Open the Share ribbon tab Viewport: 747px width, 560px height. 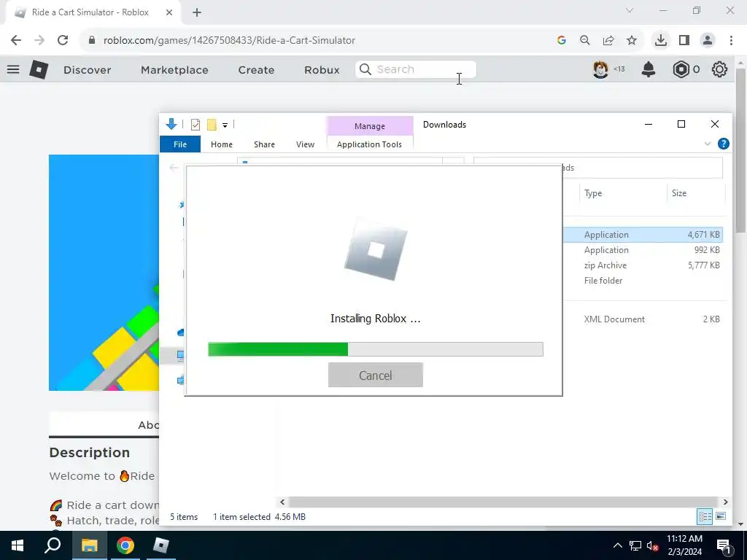(264, 144)
